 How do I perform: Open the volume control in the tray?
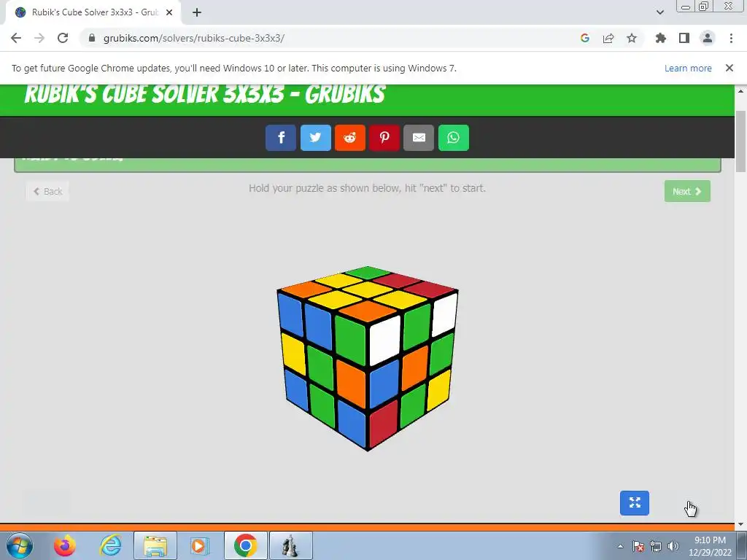(x=673, y=546)
